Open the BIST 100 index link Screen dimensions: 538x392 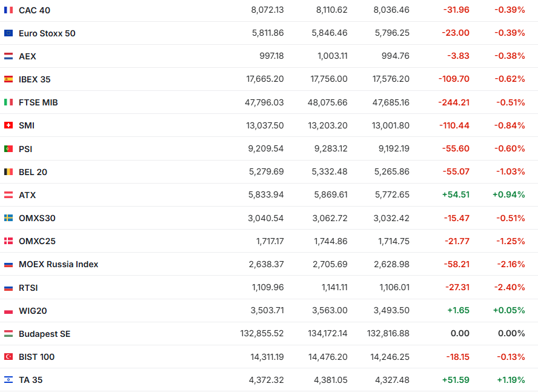[x=37, y=357]
